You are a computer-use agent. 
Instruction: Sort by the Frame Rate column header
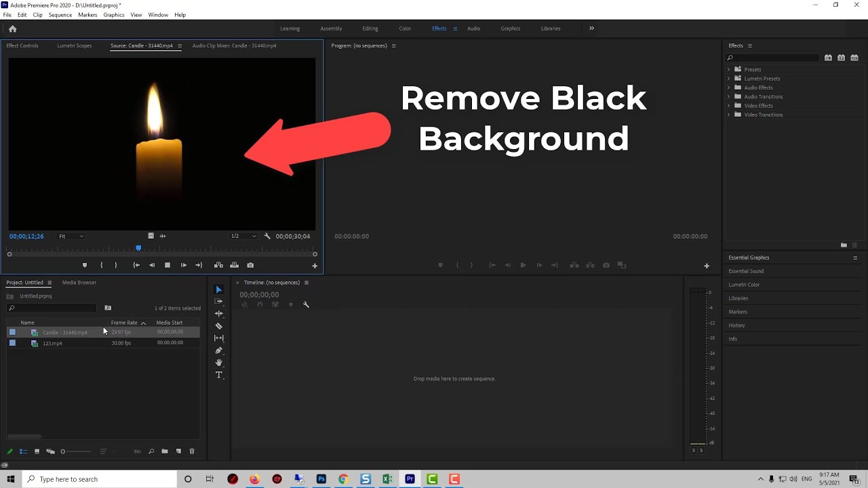coord(124,323)
